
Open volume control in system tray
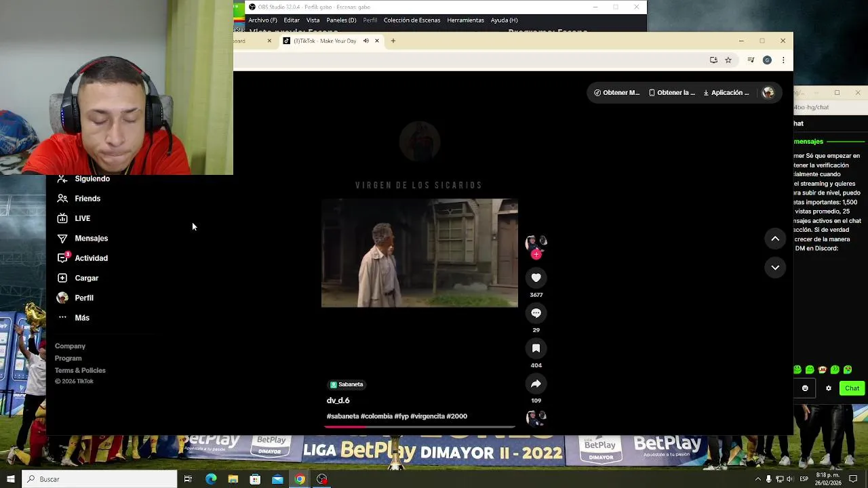789,479
